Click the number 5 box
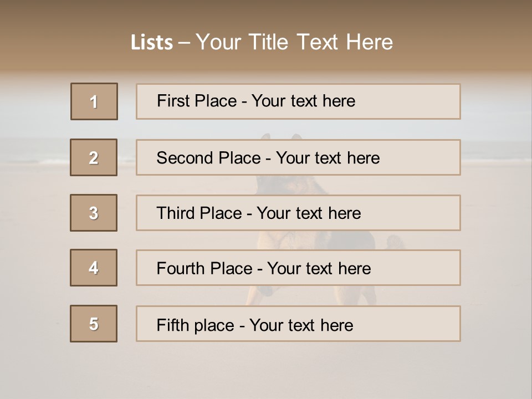This screenshot has height=399, width=532. point(94,324)
